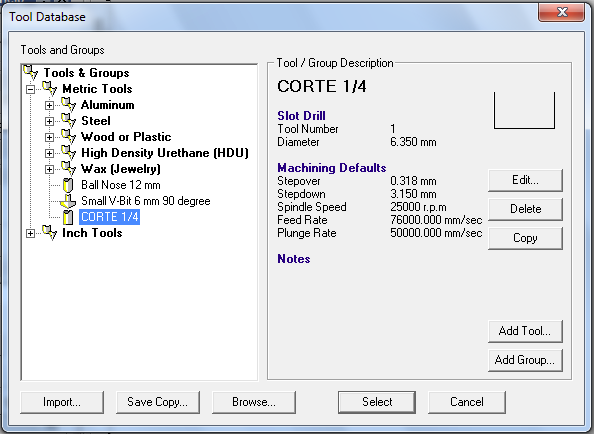The height and width of the screenshot is (434, 594).
Task: Select Small V-Bit 6 mm 90 degree
Action: coord(146,201)
